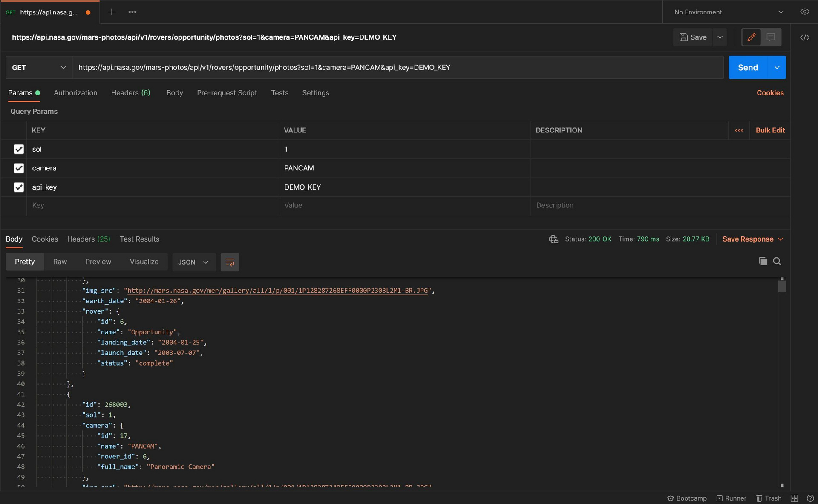Screen dimensions: 818x504
Task: Click the environment quick look eye icon
Action: click(804, 12)
